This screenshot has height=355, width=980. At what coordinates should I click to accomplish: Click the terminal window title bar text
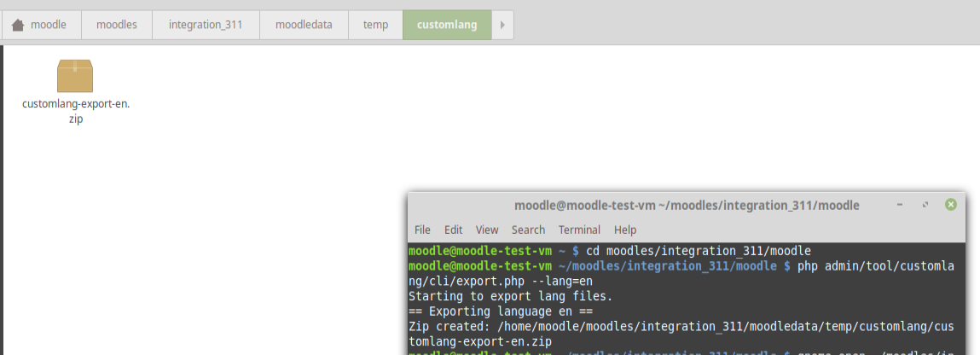tap(687, 205)
